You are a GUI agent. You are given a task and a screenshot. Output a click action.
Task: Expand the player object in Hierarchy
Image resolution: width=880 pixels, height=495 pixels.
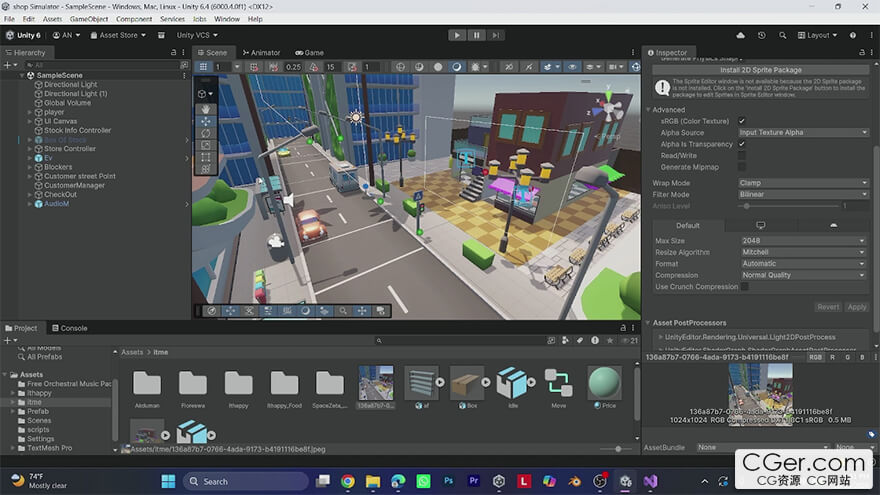point(30,112)
